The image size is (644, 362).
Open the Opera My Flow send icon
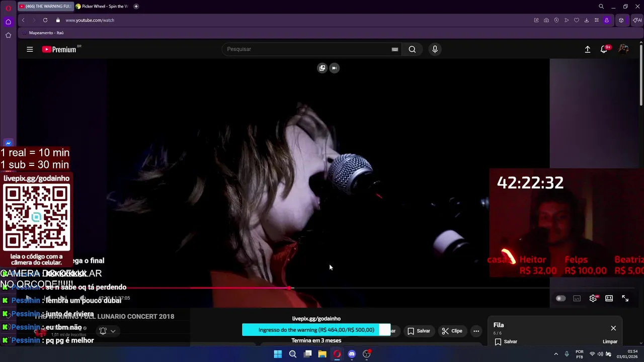click(567, 20)
